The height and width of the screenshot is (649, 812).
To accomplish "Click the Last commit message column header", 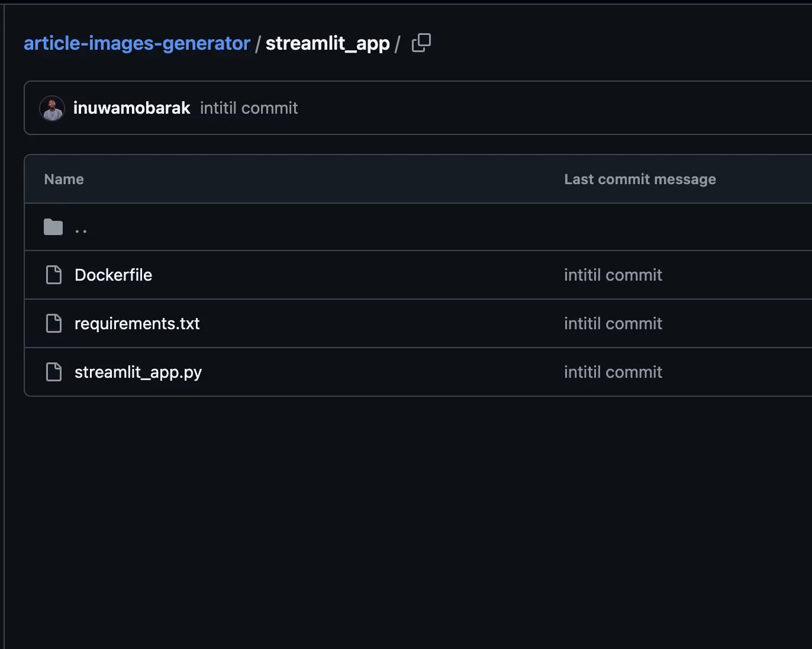I will click(x=640, y=179).
